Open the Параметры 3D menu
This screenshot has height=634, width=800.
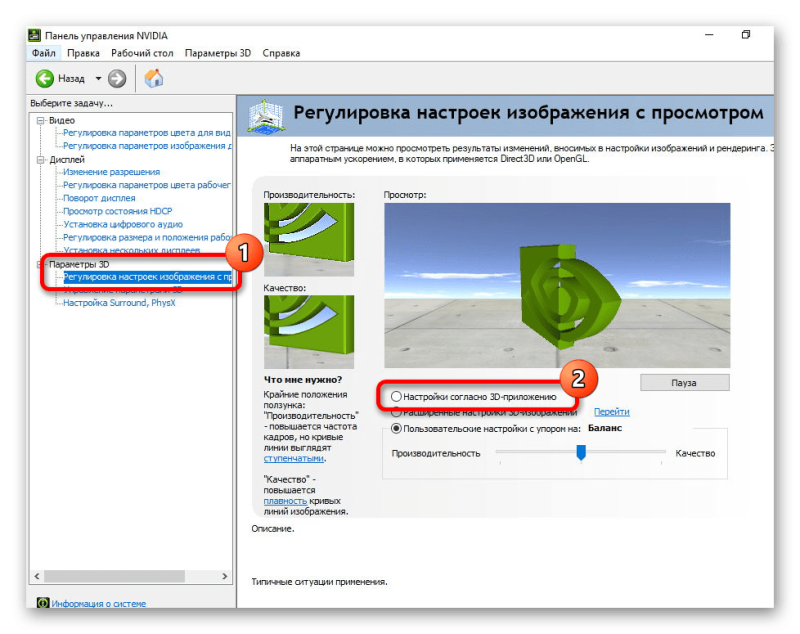click(218, 53)
